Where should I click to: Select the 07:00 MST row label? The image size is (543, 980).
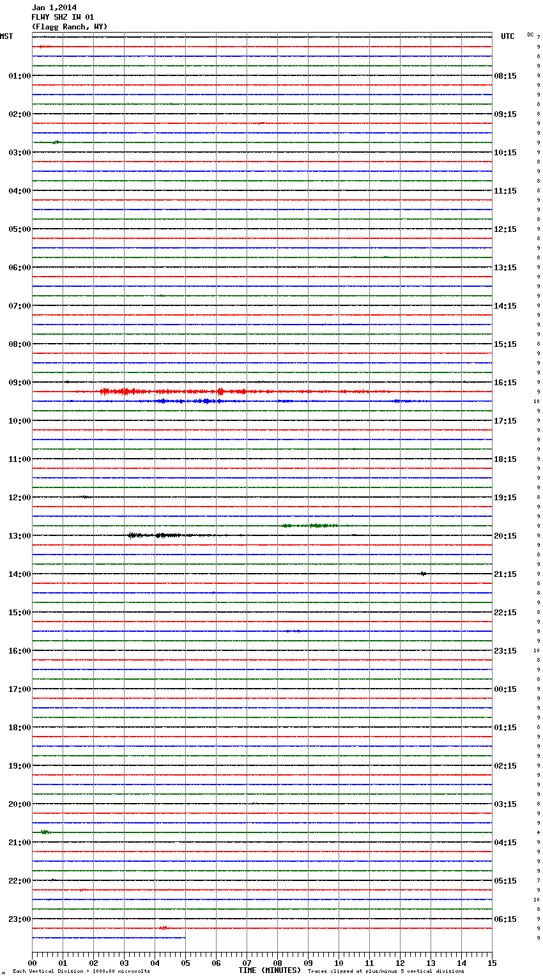pyautogui.click(x=20, y=306)
